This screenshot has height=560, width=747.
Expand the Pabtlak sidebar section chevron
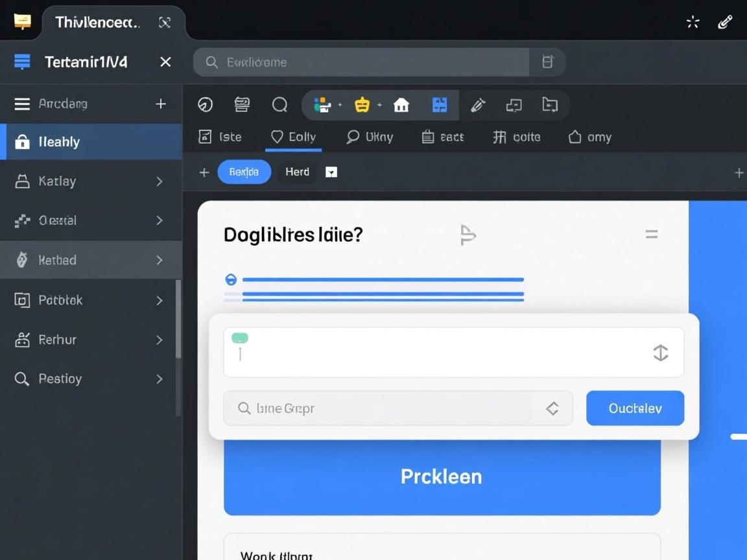coord(160,300)
